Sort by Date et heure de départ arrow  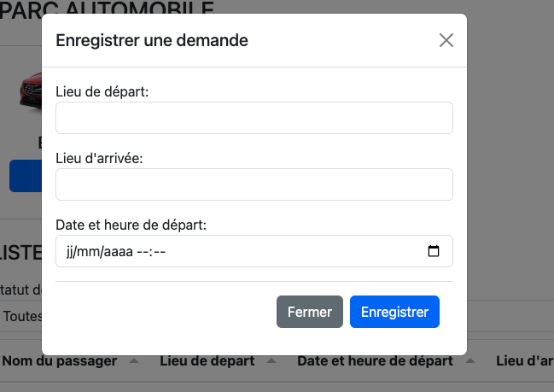coord(470,361)
